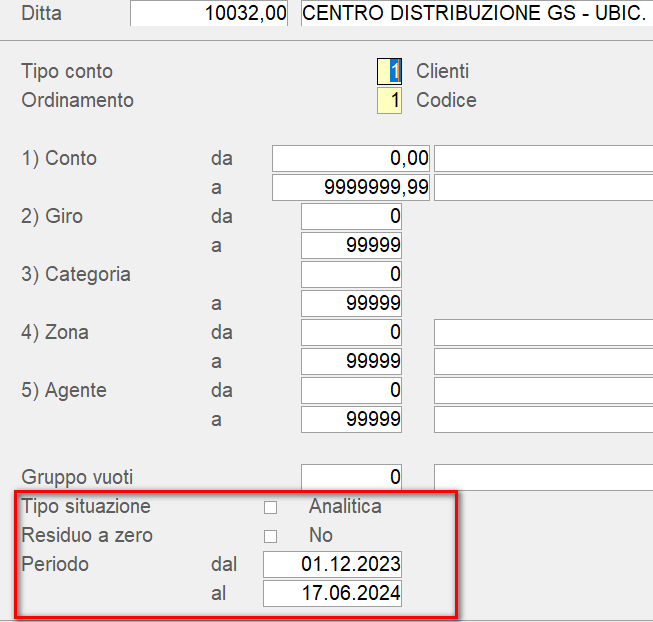Click the Ditta code field 10032,00
The height and width of the screenshot is (622, 653).
pyautogui.click(x=208, y=13)
